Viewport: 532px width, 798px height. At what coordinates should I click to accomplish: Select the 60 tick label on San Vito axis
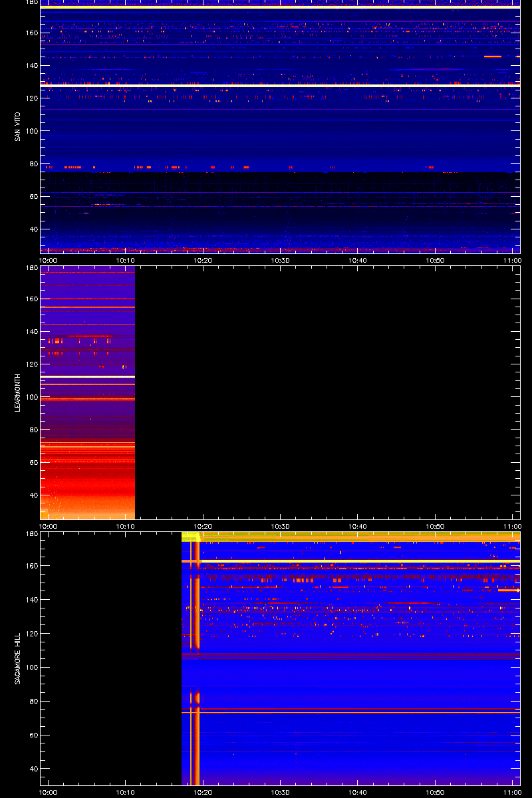pos(33,196)
